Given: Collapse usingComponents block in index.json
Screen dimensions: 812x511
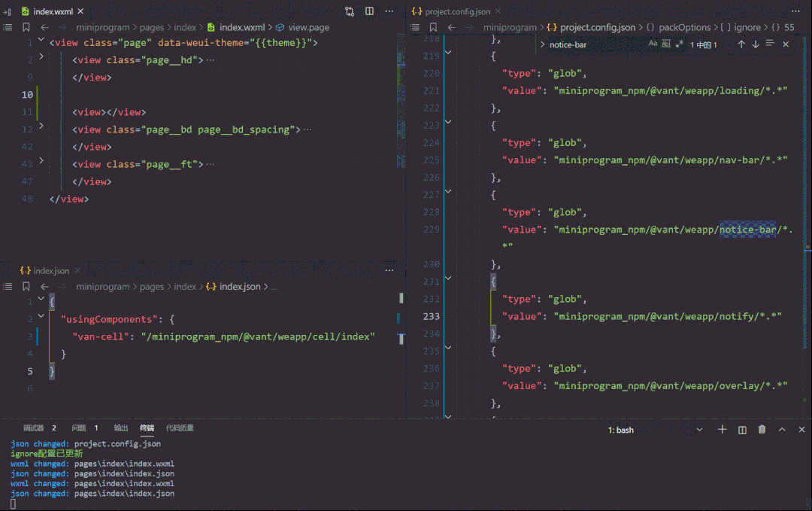Looking at the screenshot, I should click(x=41, y=315).
